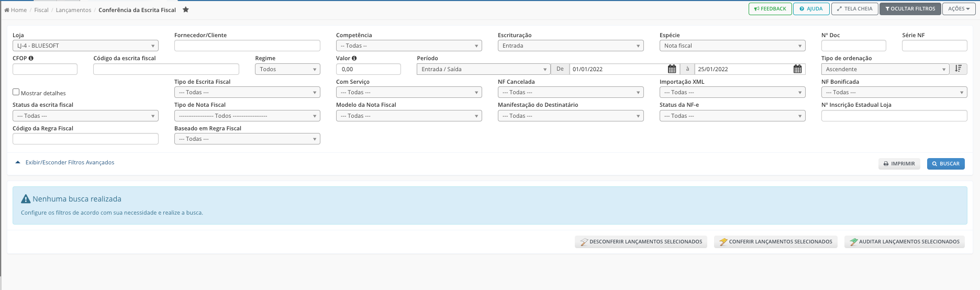Click the Fornecedor/Cliente input field
The width and height of the screenshot is (980, 290).
coord(247,46)
